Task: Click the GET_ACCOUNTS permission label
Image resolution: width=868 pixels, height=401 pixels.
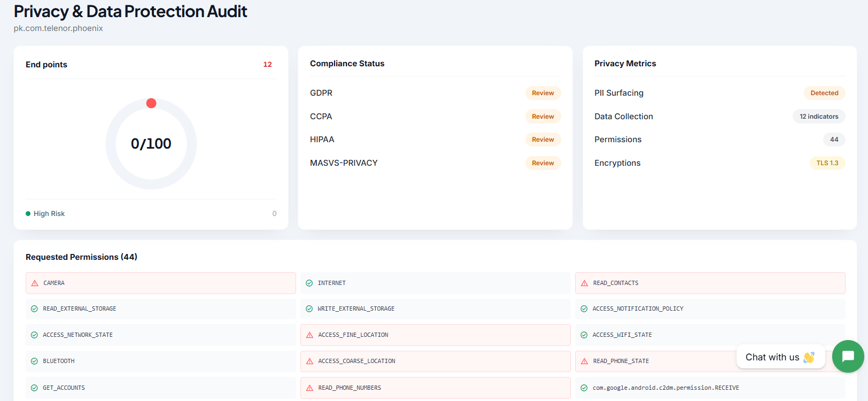Action: [x=64, y=388]
